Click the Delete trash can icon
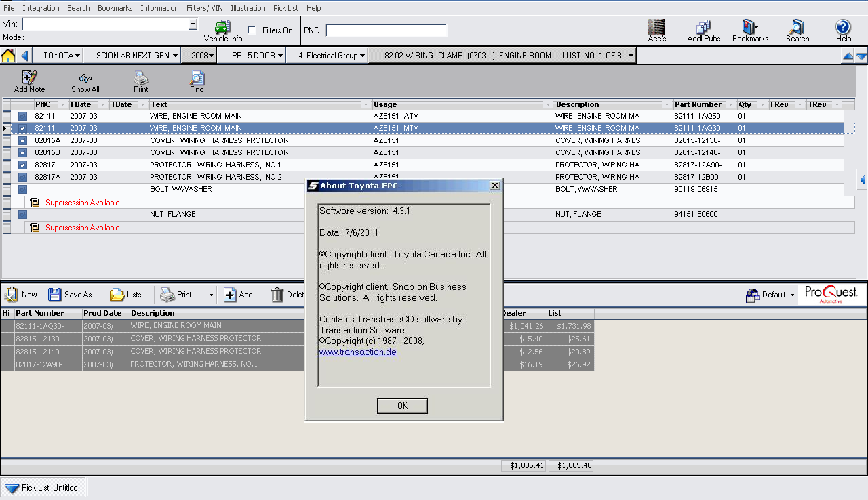 (x=277, y=295)
